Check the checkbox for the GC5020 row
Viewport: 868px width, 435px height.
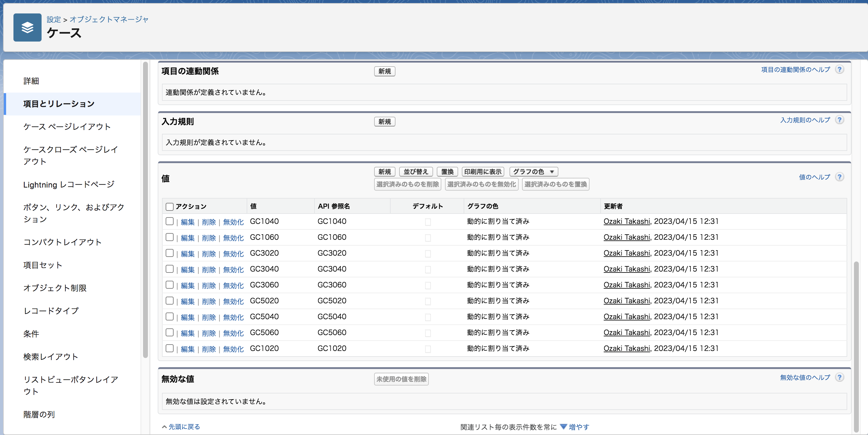tap(170, 301)
